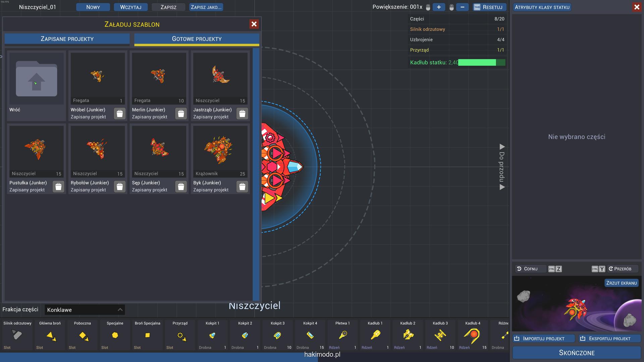Image resolution: width=644 pixels, height=362 pixels.
Task: Delete the Byk (Junkier) project
Action: point(242,187)
